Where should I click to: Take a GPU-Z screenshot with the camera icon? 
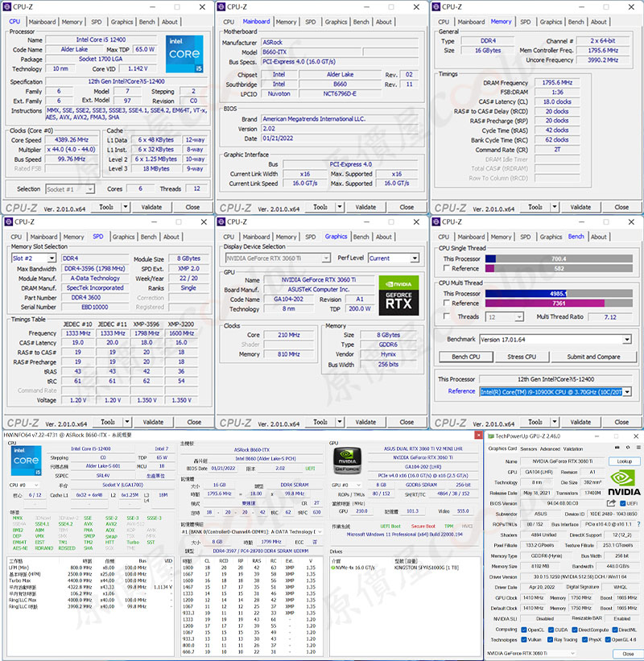pos(617,448)
